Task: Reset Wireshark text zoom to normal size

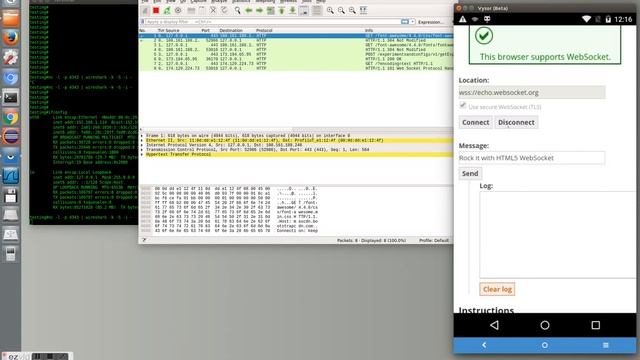Action: [352, 11]
